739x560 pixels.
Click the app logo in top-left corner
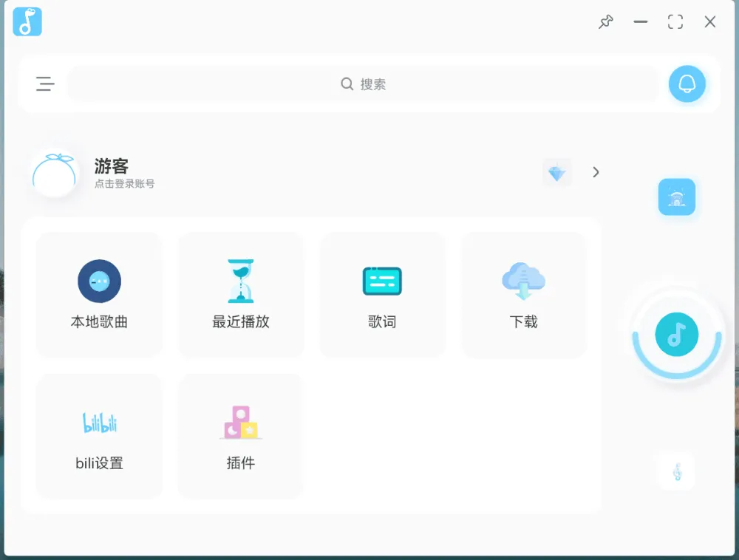(x=27, y=21)
